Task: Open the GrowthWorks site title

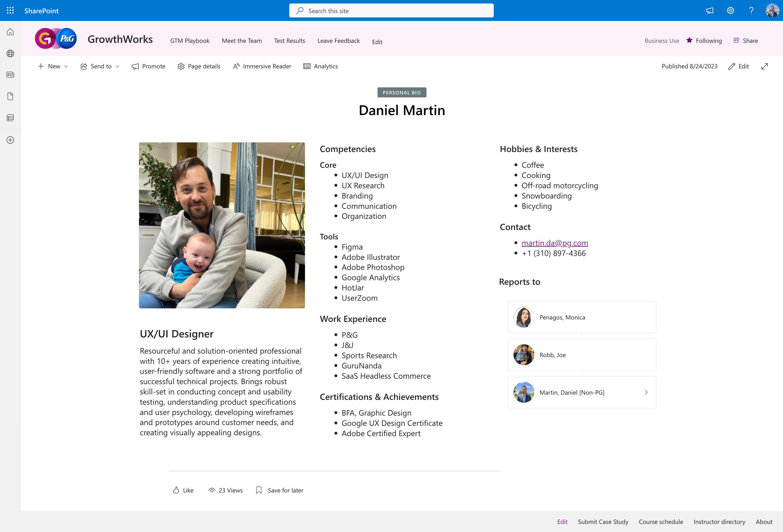Action: pyautogui.click(x=120, y=39)
